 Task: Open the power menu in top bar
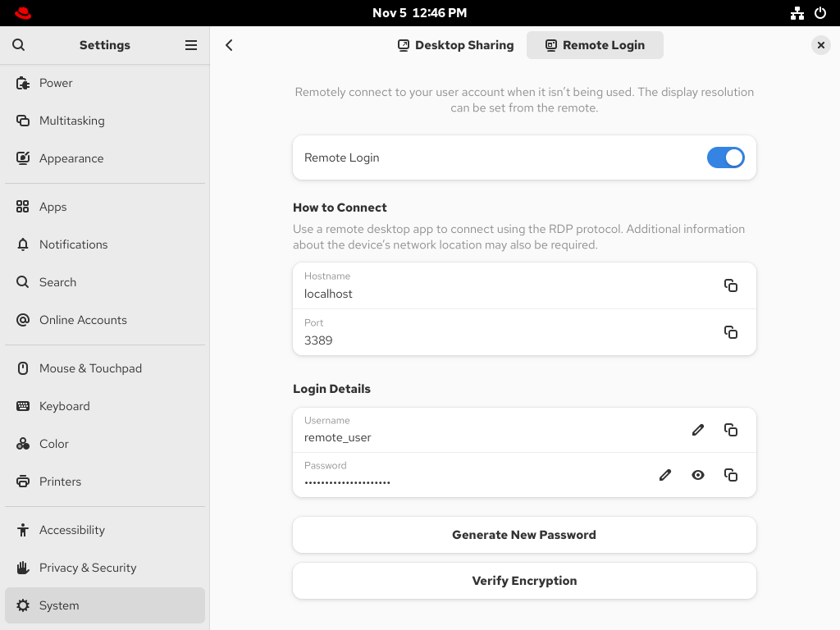821,13
